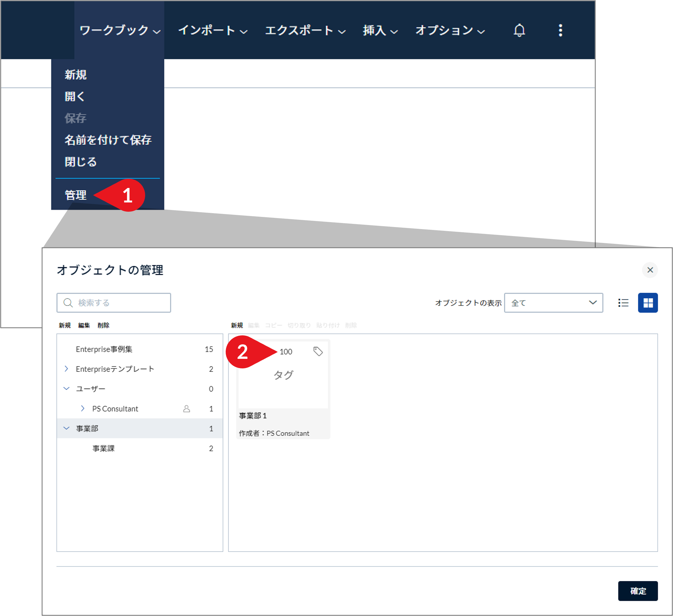Open the notifications bell icon

tap(519, 31)
